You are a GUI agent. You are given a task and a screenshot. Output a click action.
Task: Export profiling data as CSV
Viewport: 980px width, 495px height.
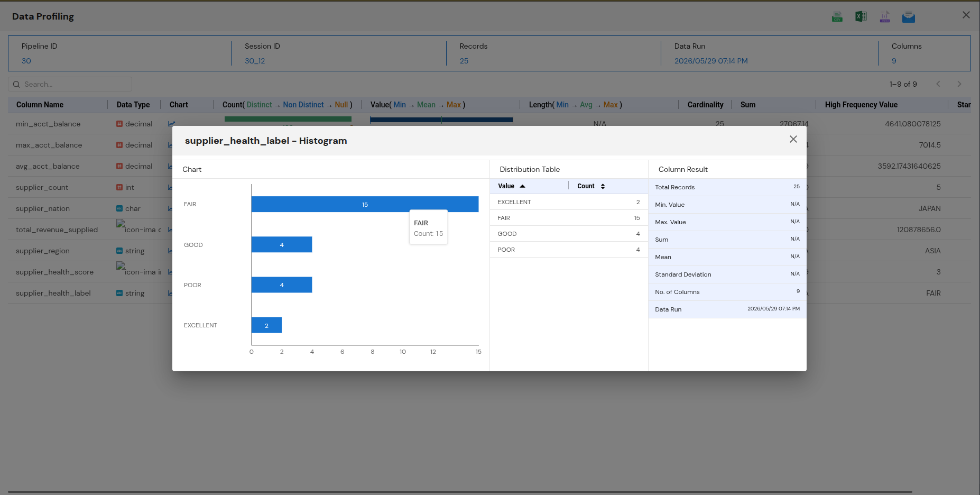pos(837,17)
